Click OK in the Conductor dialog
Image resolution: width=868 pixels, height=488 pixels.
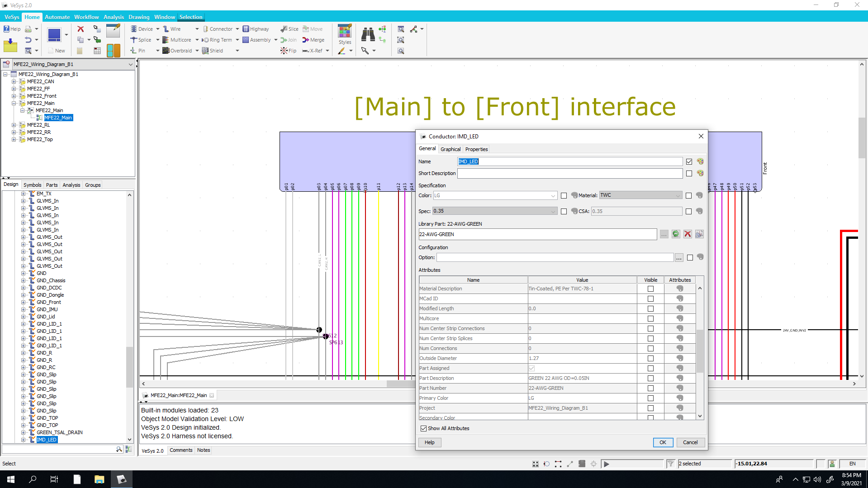663,442
